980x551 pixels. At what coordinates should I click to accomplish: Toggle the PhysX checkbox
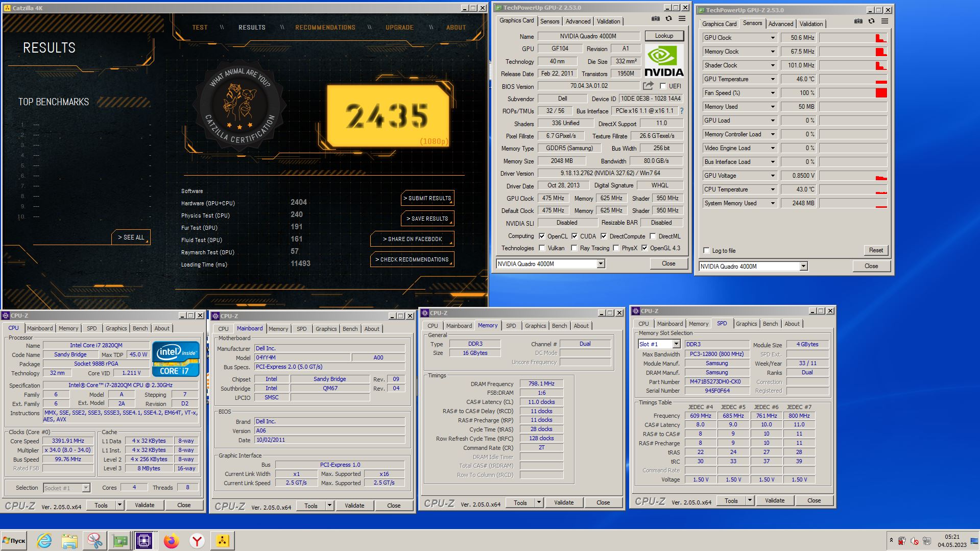point(616,248)
